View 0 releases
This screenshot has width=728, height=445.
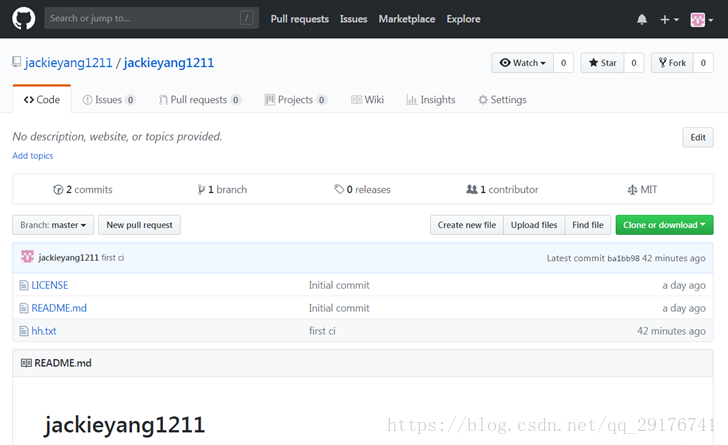click(362, 189)
